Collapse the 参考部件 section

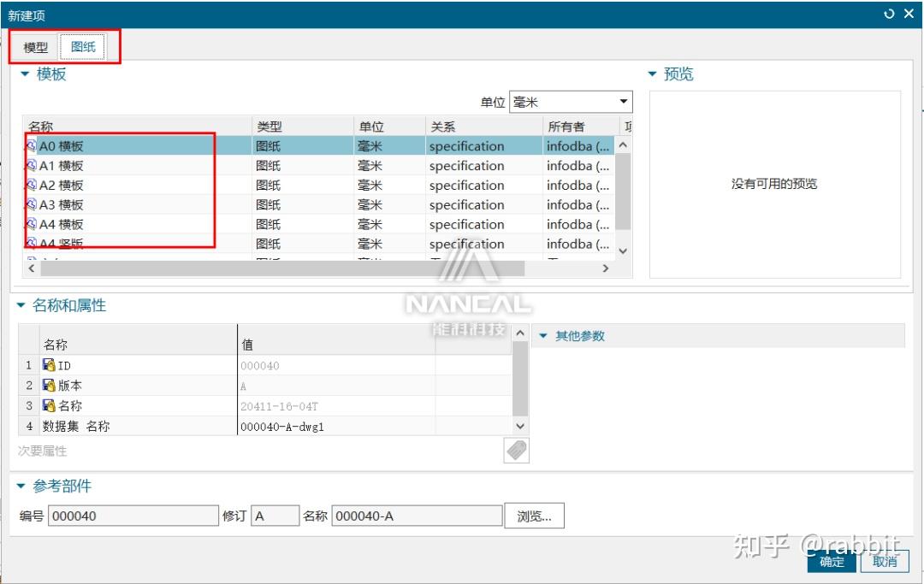click(x=21, y=486)
